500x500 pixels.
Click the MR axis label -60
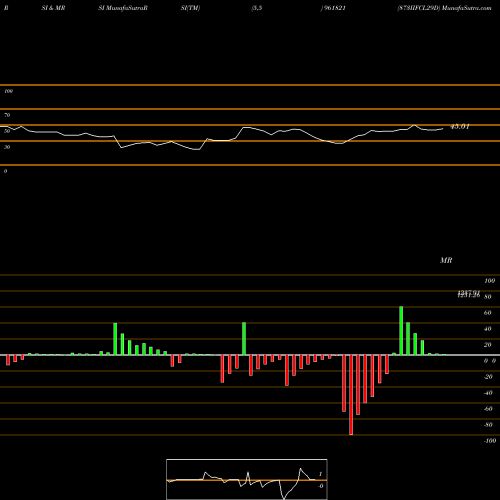(x=488, y=409)
